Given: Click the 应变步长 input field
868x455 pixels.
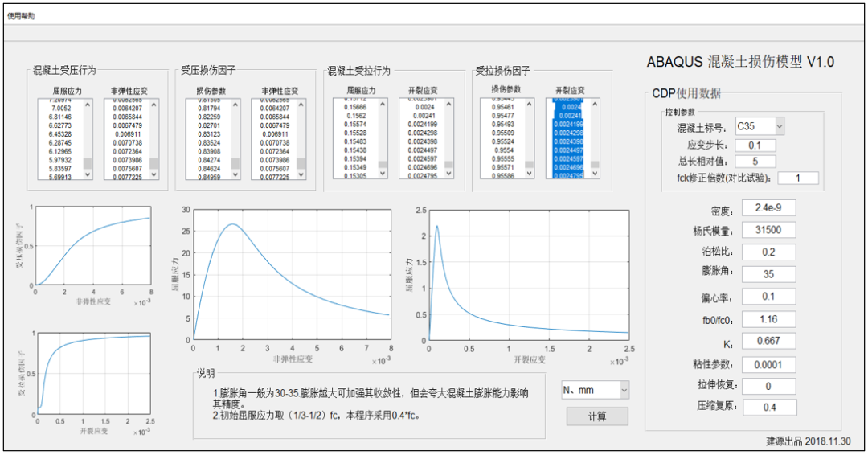Looking at the screenshot, I should (x=755, y=146).
